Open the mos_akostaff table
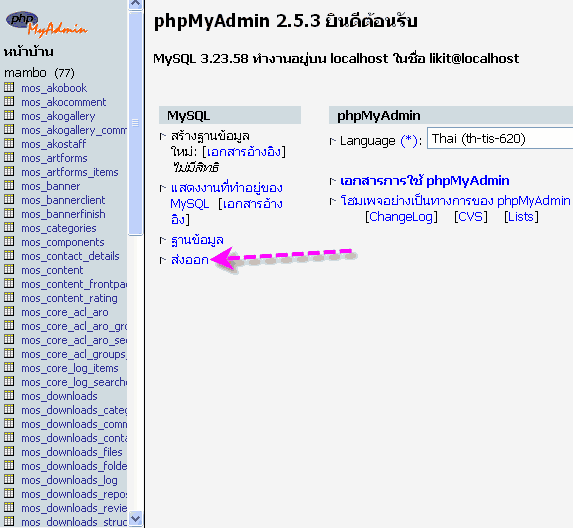 click(54, 144)
